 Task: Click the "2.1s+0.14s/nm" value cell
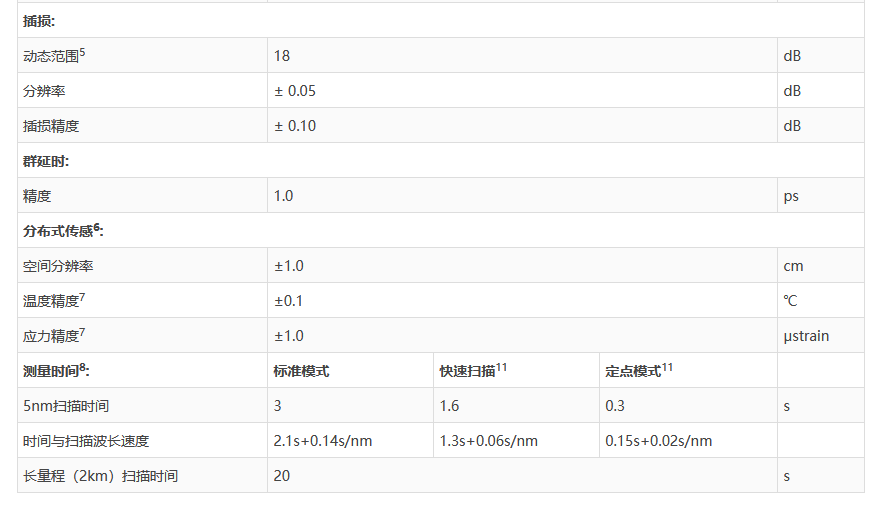point(323,441)
